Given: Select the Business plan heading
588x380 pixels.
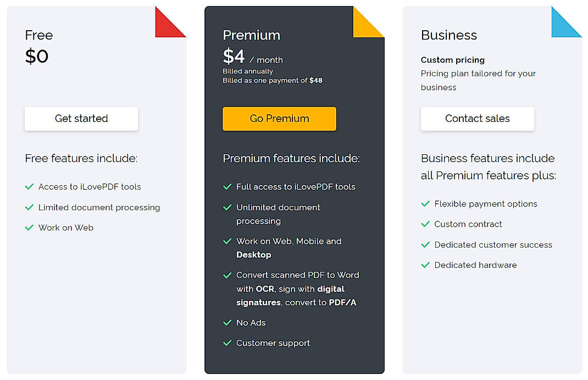Looking at the screenshot, I should coord(449,35).
